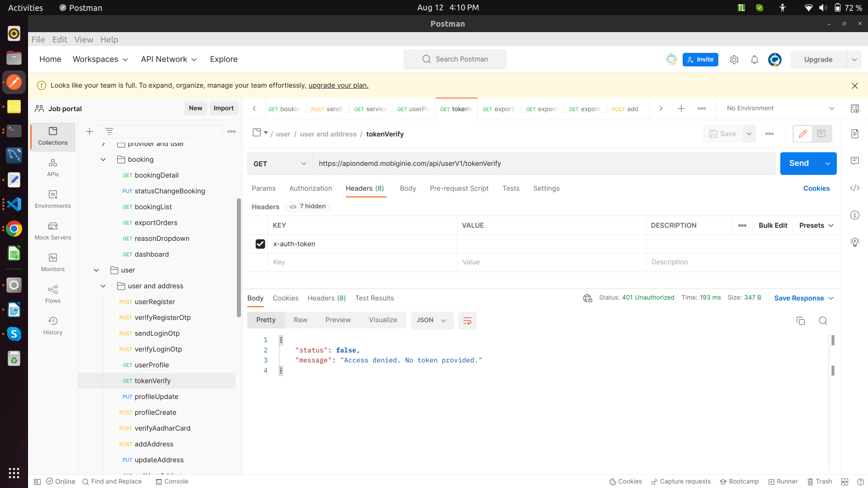Open the Flows sidebar icon
The height and width of the screenshot is (488, 868).
[53, 294]
